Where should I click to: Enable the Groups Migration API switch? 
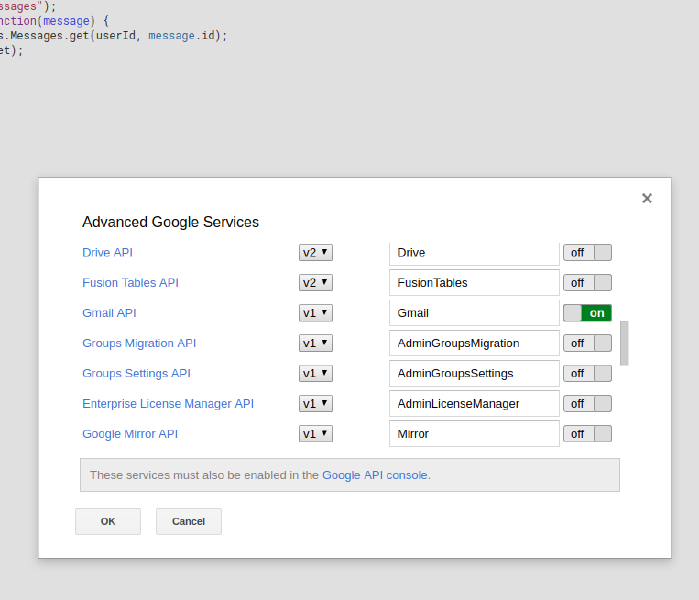pyautogui.click(x=587, y=343)
